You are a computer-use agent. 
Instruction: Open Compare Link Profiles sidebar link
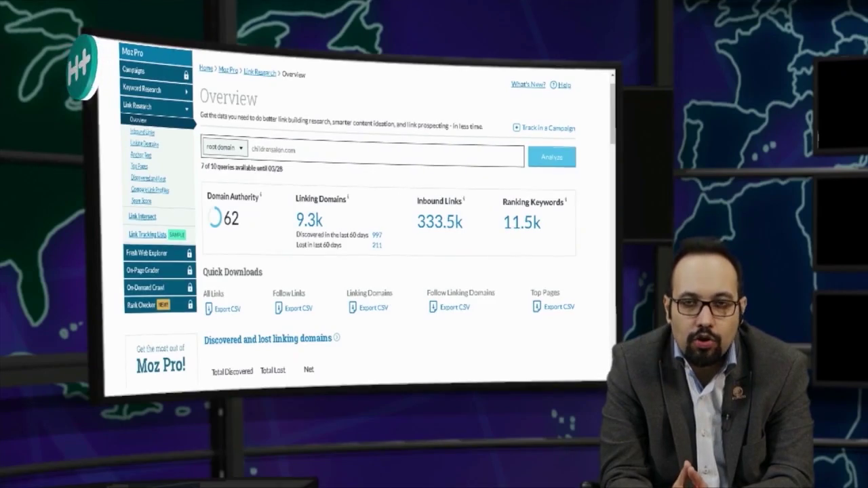[151, 189]
